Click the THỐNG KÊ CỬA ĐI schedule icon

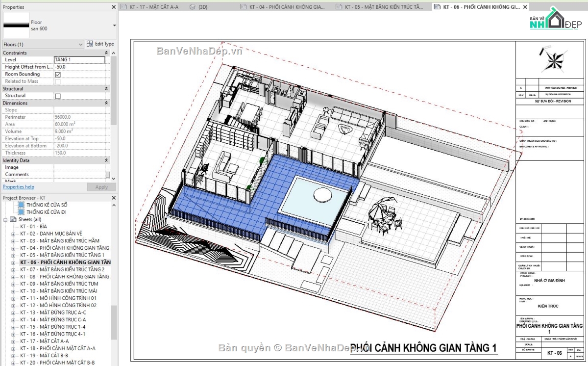coord(22,212)
